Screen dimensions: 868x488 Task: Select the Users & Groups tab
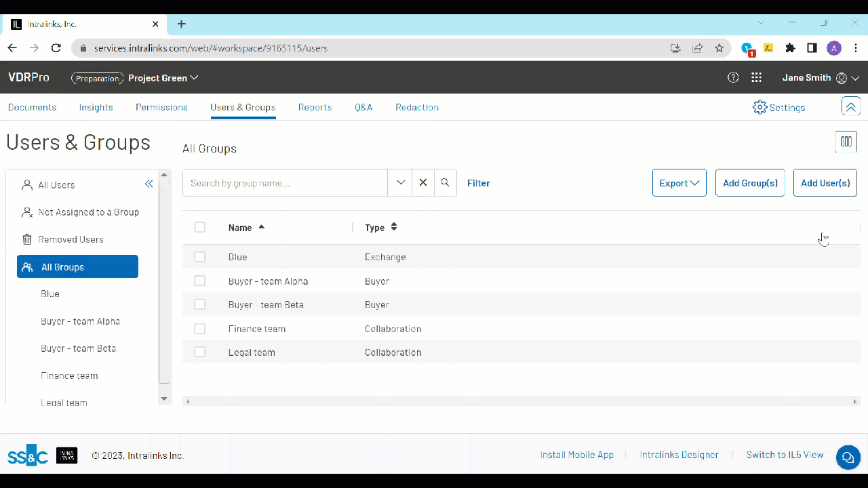pos(243,107)
